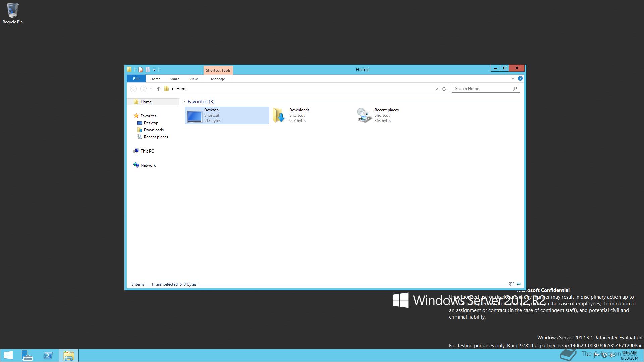Expand the ribbon with the chevron
Image resolution: width=644 pixels, height=362 pixels.
513,79
